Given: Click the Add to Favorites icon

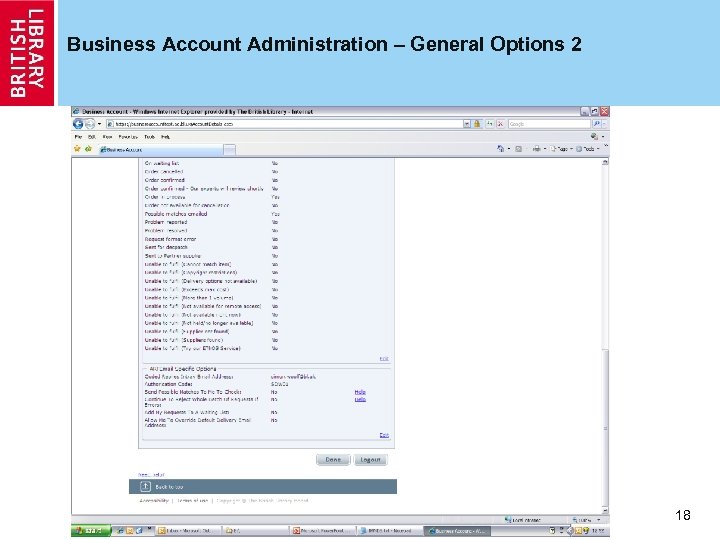Looking at the screenshot, I should coord(88,149).
